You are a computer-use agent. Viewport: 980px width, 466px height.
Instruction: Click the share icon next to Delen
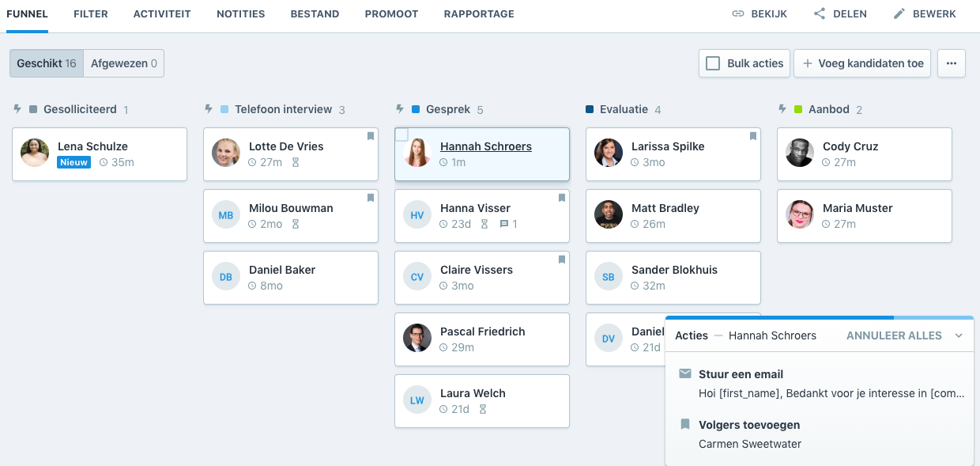[820, 14]
